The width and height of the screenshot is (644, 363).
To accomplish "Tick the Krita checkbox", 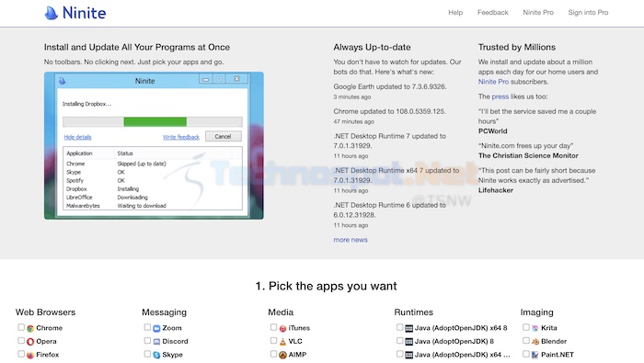I will pyautogui.click(x=525, y=327).
